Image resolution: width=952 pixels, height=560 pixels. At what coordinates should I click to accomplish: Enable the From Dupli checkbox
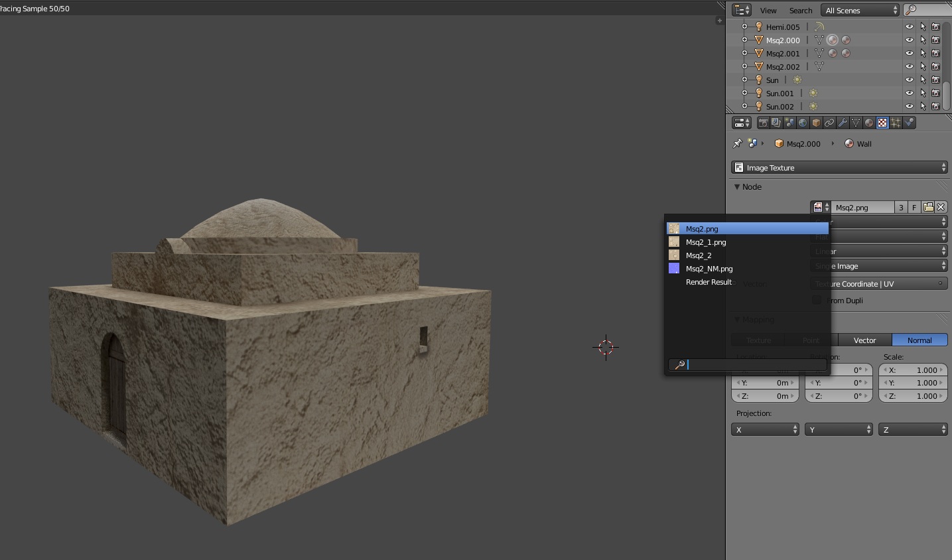click(x=817, y=300)
